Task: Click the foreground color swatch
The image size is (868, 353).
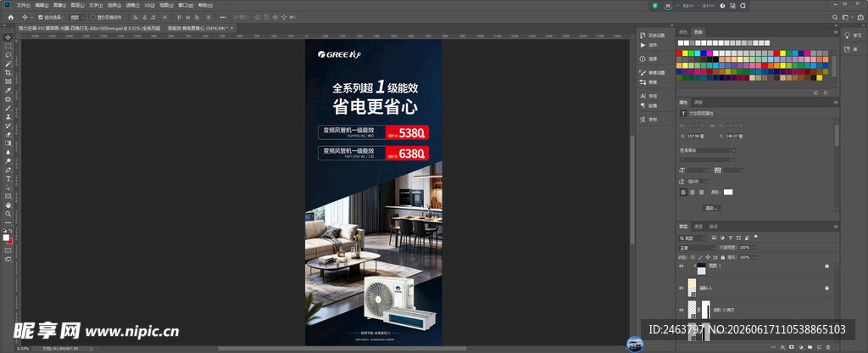Action: (x=6, y=238)
